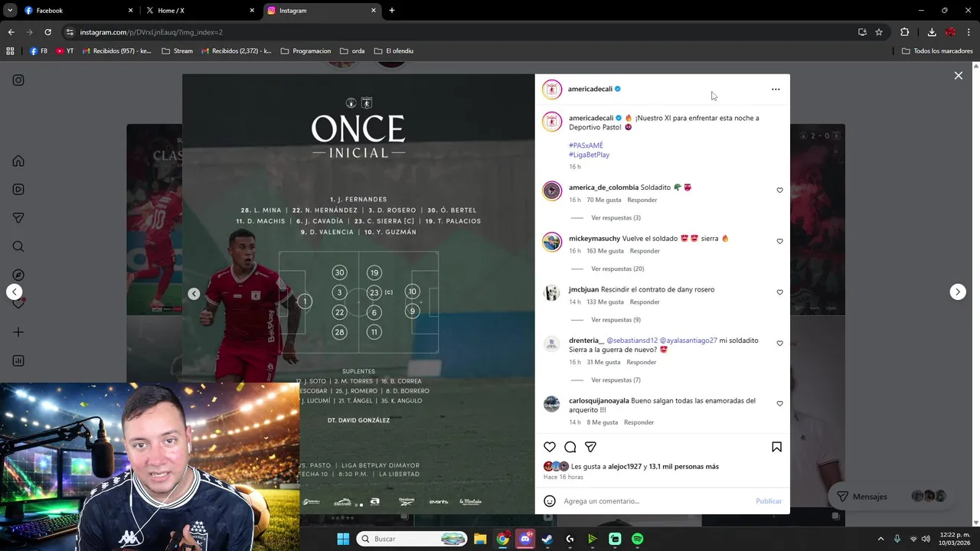Open 13.1 mil personas más likes list
This screenshot has width=980, height=551.
684,467
